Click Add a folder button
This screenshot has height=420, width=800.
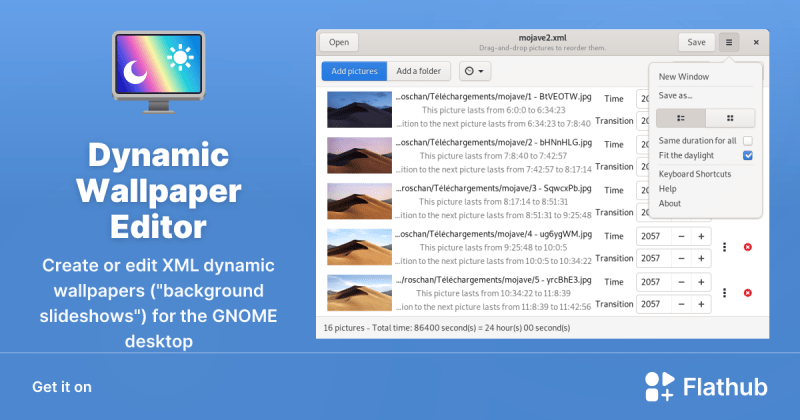(x=419, y=71)
